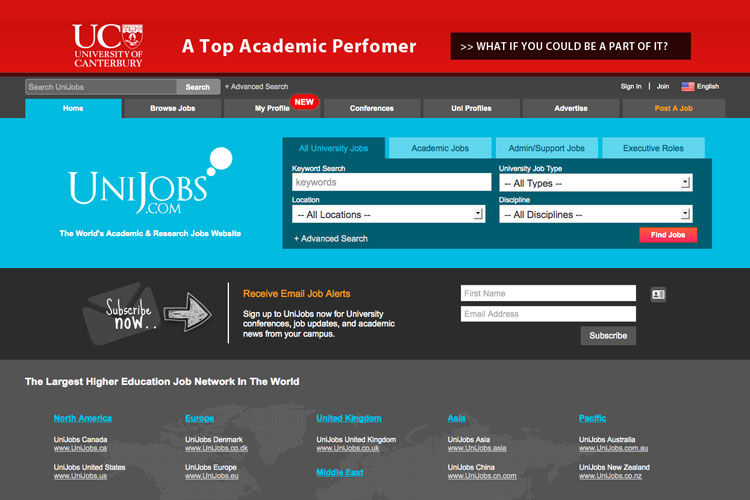750x500 pixels.
Task: Click the University of Canterbury logo
Action: tap(107, 45)
